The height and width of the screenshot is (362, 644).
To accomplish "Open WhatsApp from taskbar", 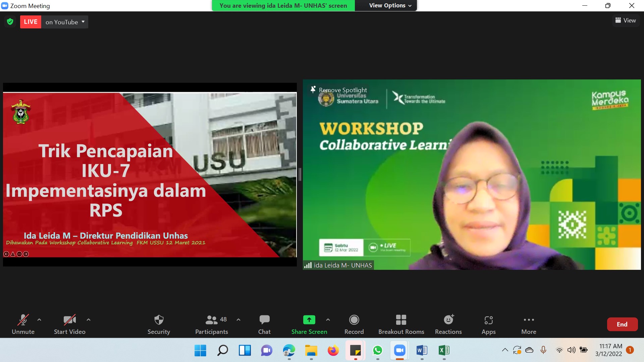I will pos(377,351).
